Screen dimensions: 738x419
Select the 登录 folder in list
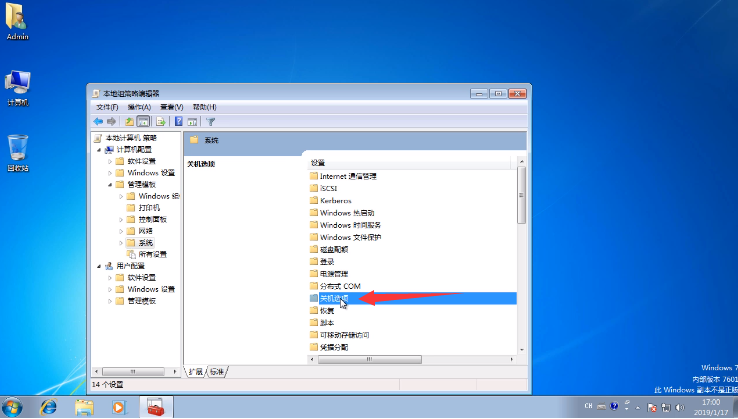(322, 262)
